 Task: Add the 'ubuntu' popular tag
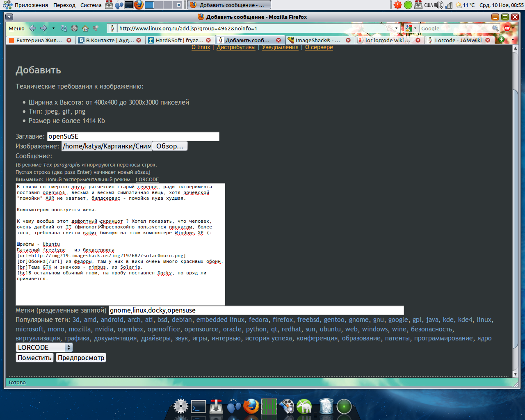point(330,329)
